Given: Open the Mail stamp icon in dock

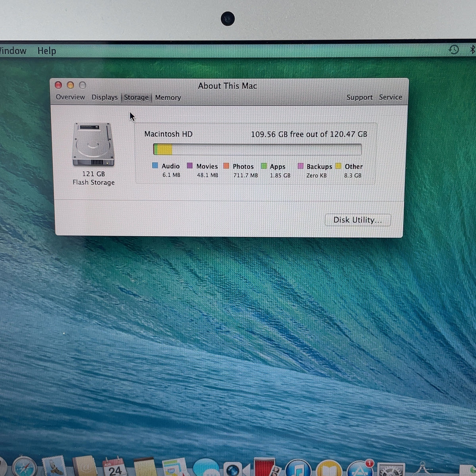Looking at the screenshot, I should click(54, 466).
